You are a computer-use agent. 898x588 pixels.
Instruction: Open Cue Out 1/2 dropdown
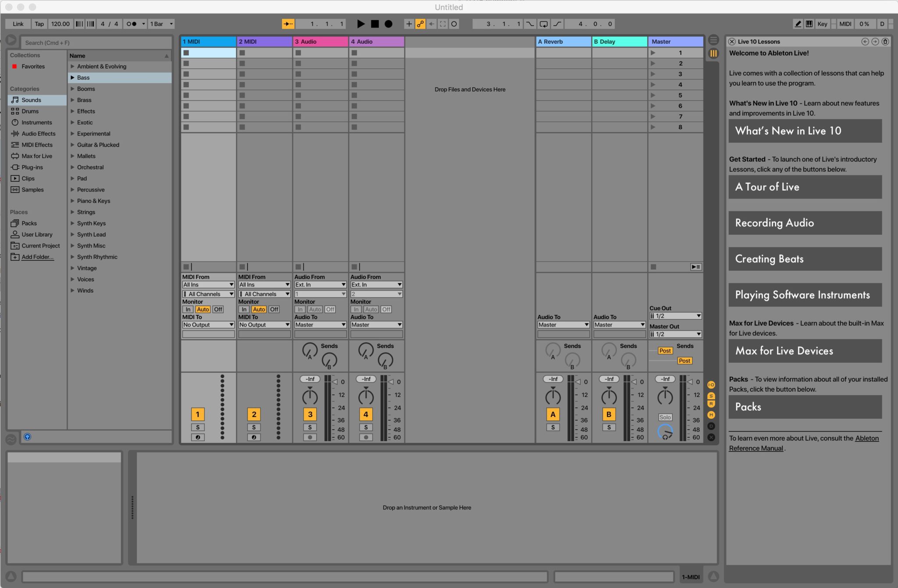(675, 316)
